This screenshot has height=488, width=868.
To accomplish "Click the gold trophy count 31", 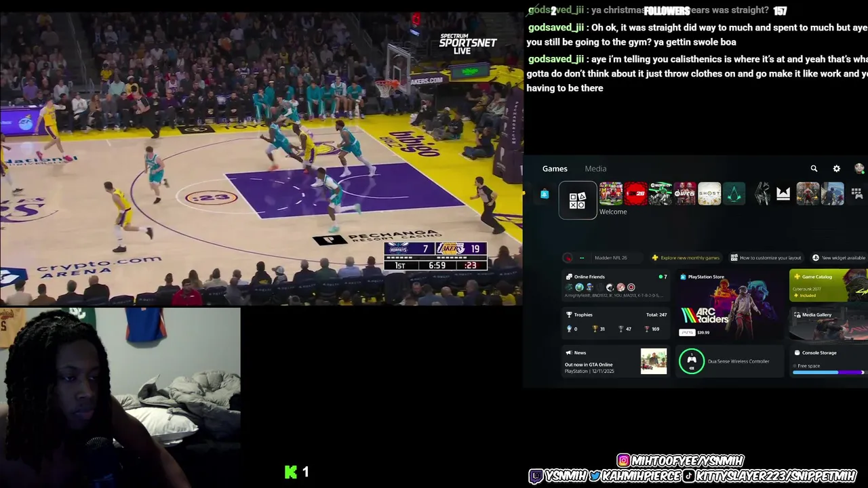I will (x=599, y=329).
